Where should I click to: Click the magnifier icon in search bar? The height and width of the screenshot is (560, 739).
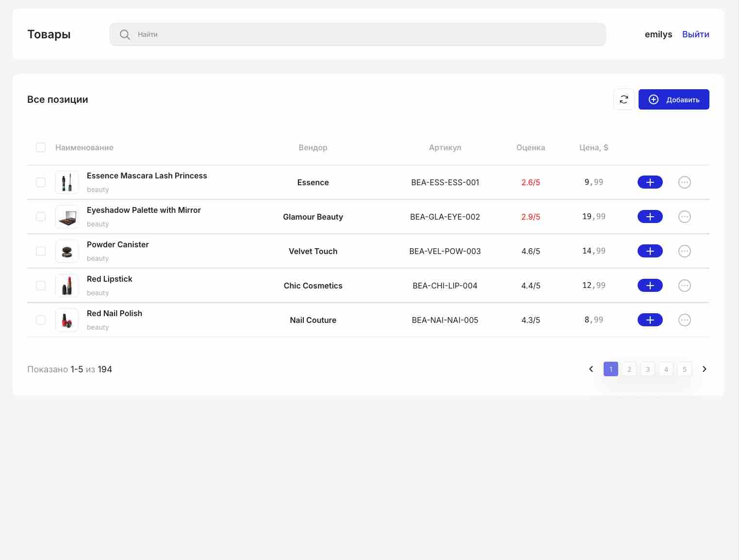pos(125,34)
